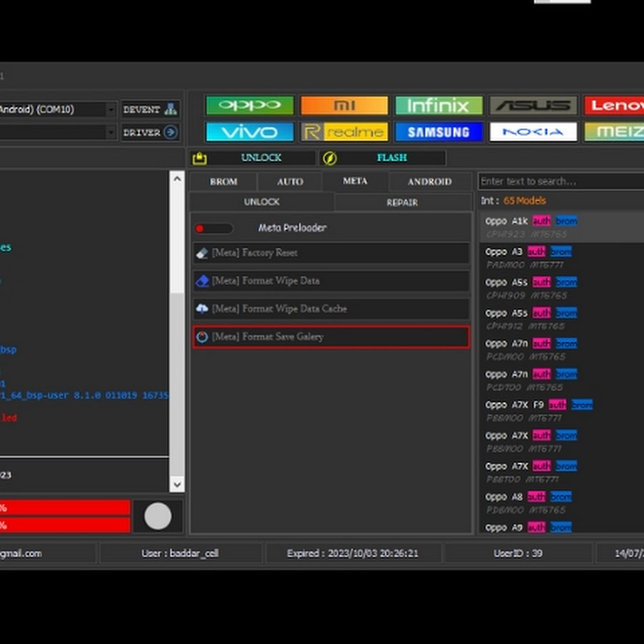The image size is (644, 644).
Task: Click the User baddar_cell status field
Action: (x=180, y=553)
